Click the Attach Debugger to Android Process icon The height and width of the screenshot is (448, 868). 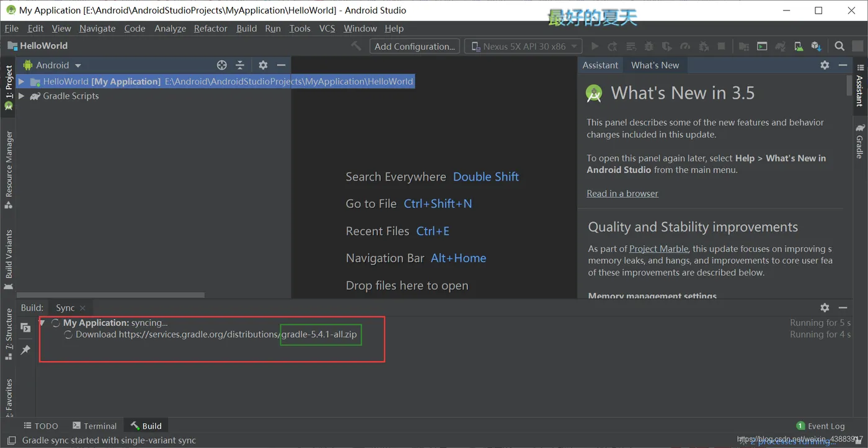[704, 46]
